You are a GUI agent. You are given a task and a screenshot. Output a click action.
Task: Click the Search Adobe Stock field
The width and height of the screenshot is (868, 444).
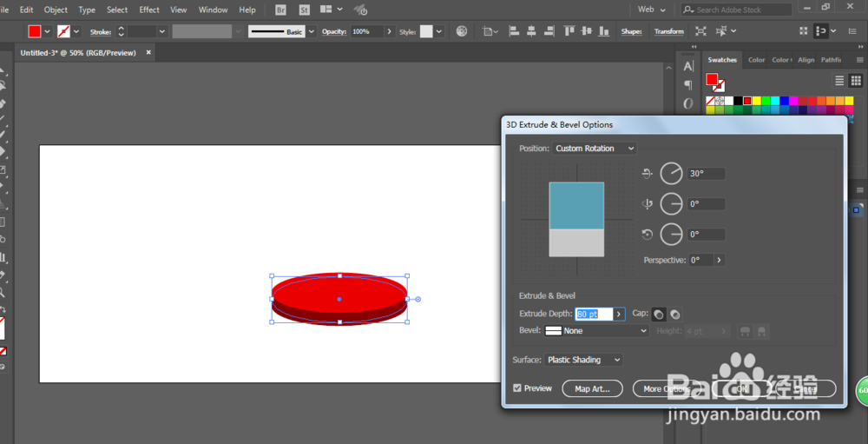736,10
